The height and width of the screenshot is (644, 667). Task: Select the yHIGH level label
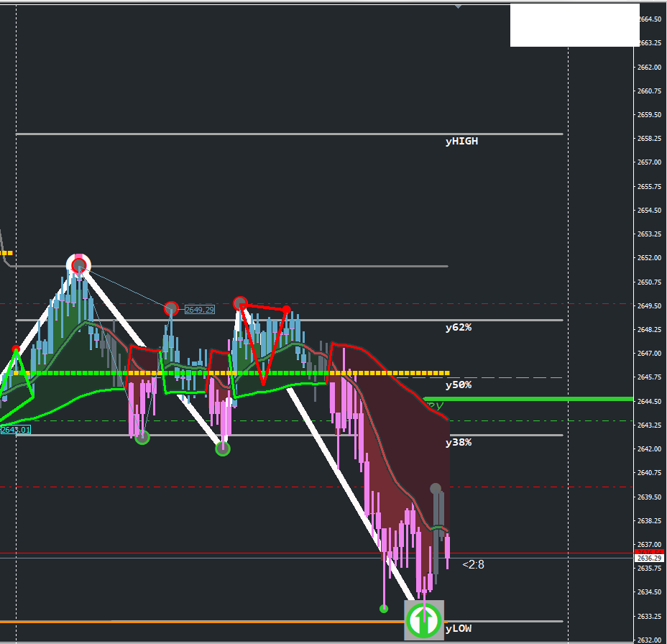461,141
